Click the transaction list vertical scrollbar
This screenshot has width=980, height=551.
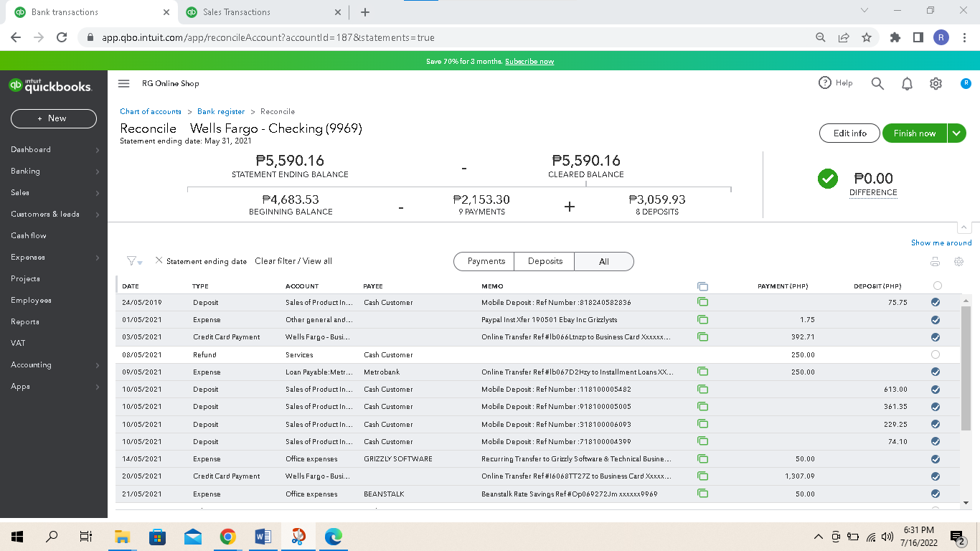tap(966, 368)
